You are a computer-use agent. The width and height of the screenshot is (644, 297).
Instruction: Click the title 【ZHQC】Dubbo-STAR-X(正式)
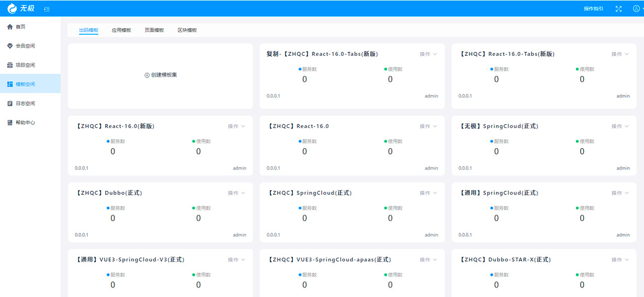505,260
